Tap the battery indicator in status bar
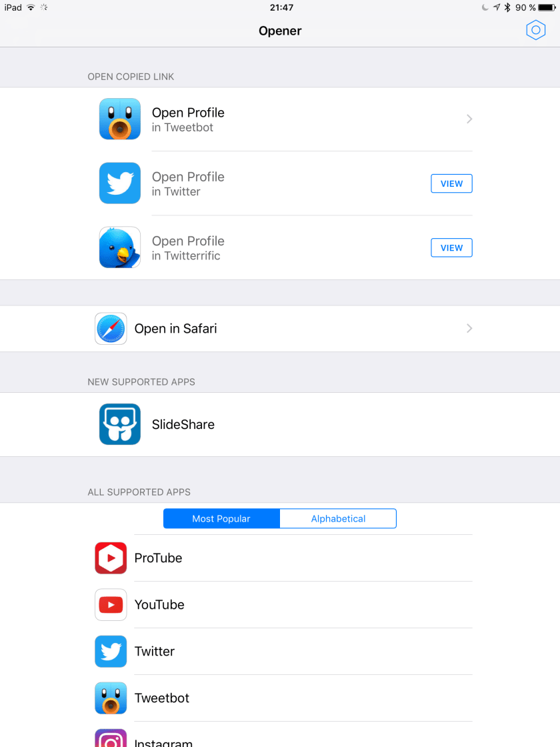Viewport: 560px width, 747px height. 546,7
